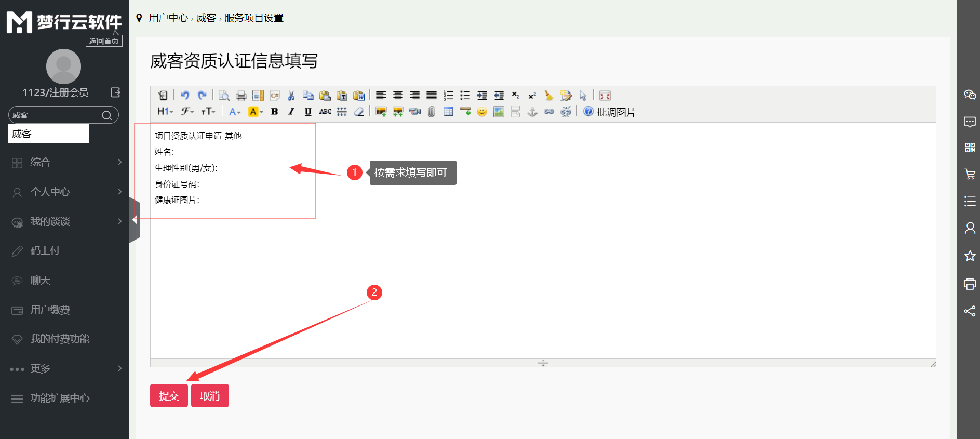Click the 取消 cancel button
980x439 pixels.
(x=210, y=396)
